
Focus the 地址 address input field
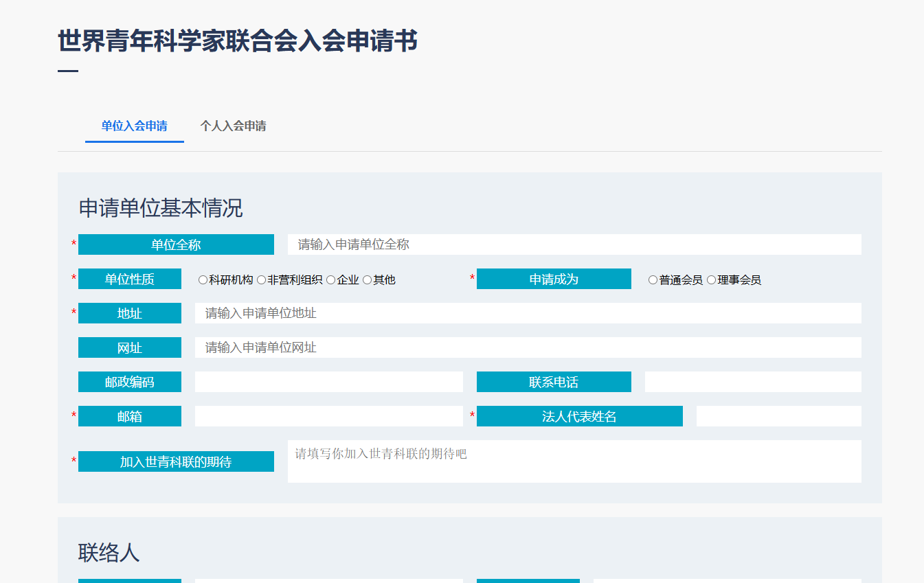coord(528,313)
